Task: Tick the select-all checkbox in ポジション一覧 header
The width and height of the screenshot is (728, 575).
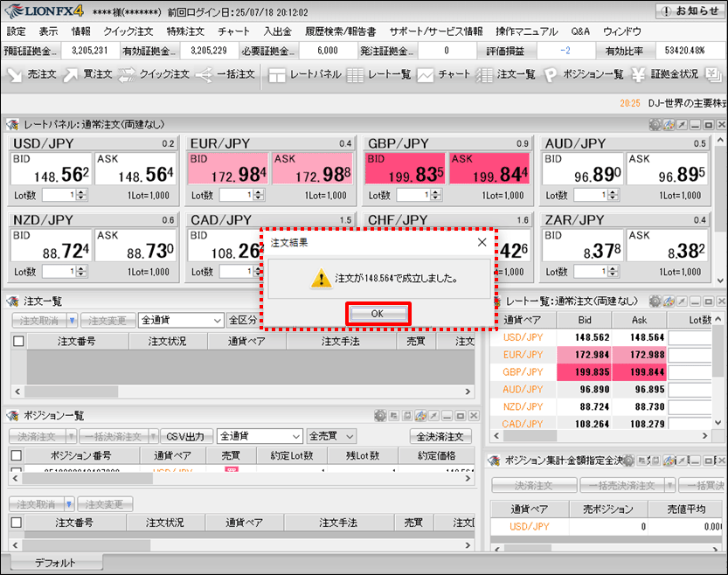Action: (17, 455)
